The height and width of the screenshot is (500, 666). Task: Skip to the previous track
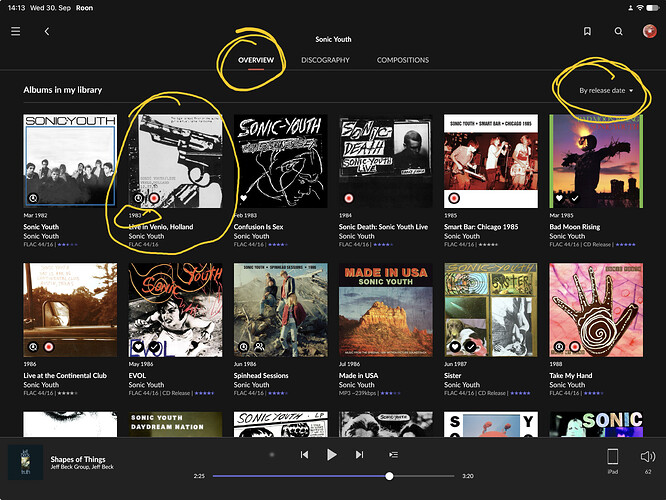(304, 455)
